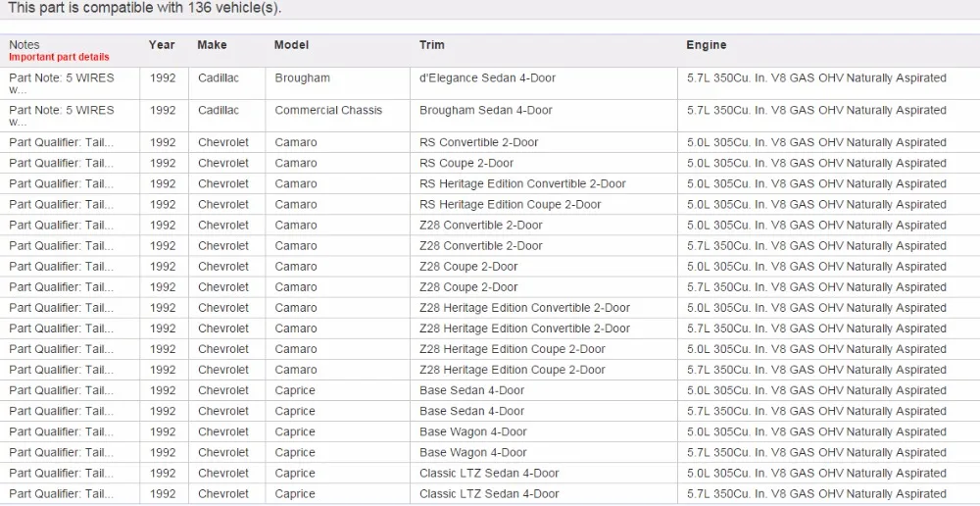Select Z28 Heritage Edition Convertible trim, 5.0L row
Image resolution: width=980 pixels, height=506 pixels.
click(525, 308)
